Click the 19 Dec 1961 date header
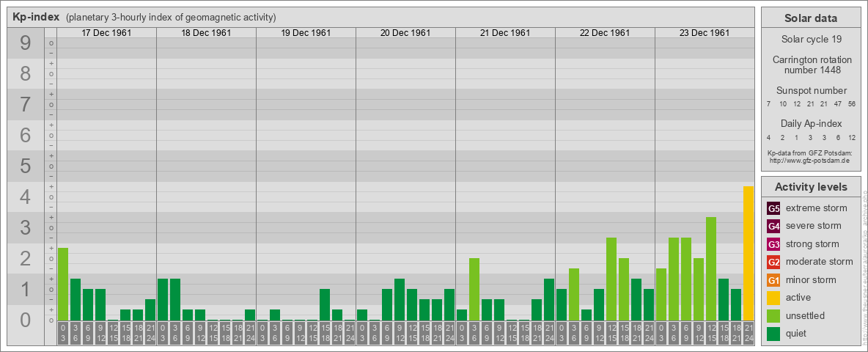 coord(306,33)
